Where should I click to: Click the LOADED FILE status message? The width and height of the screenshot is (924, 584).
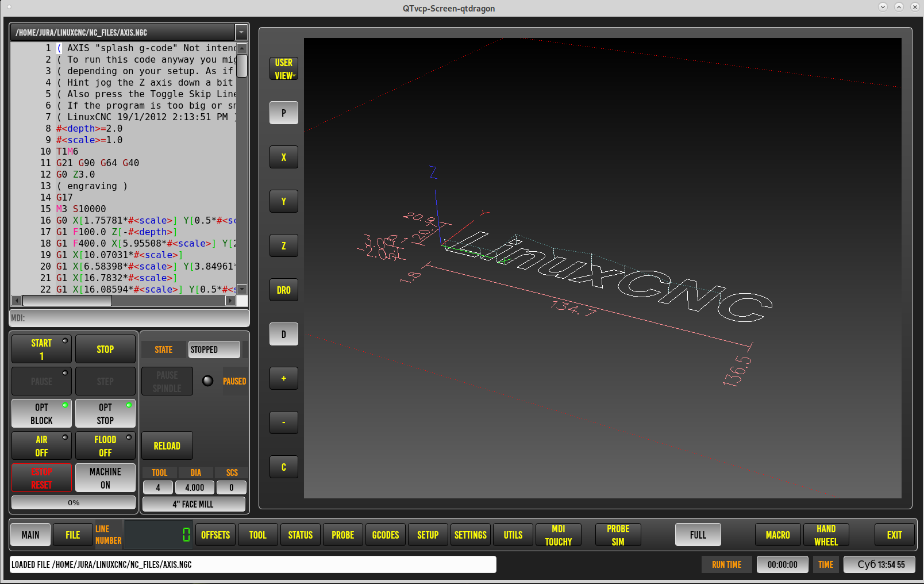point(253,564)
